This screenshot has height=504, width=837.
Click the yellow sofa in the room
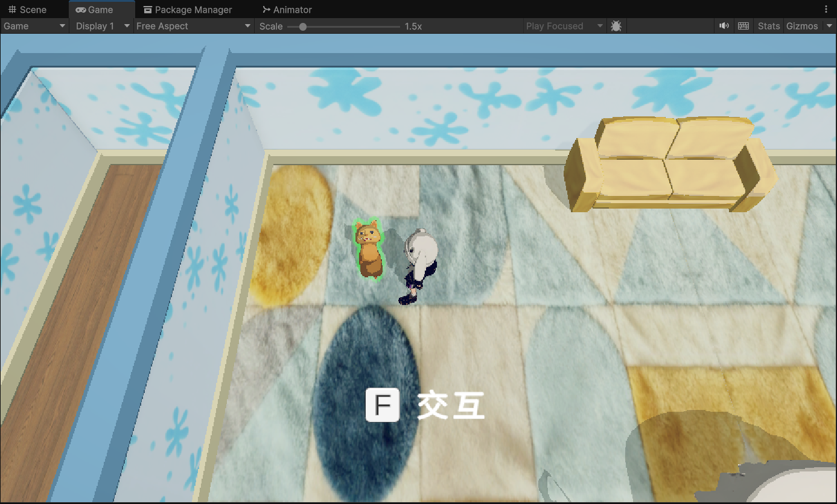[x=670, y=164]
